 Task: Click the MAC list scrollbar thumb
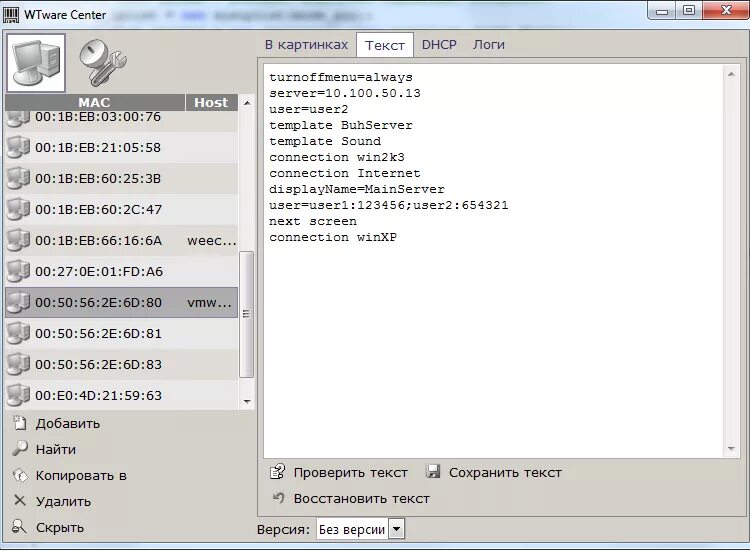(x=247, y=314)
